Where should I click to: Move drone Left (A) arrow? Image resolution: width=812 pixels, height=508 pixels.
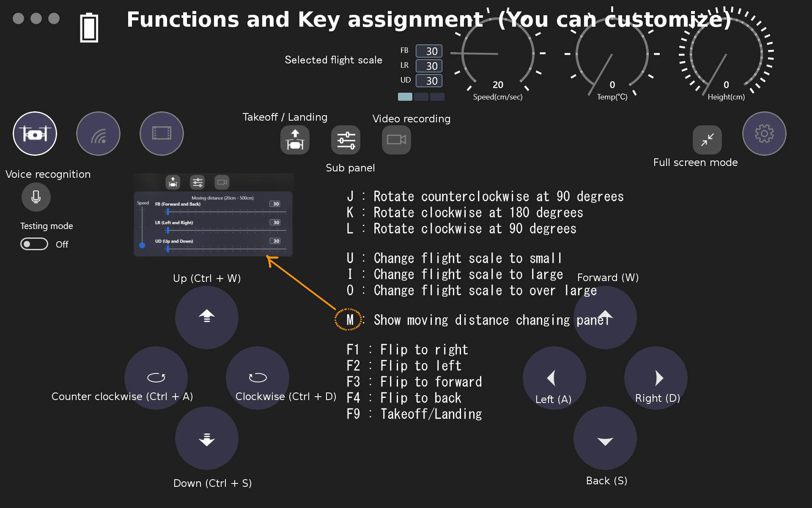[x=554, y=378]
